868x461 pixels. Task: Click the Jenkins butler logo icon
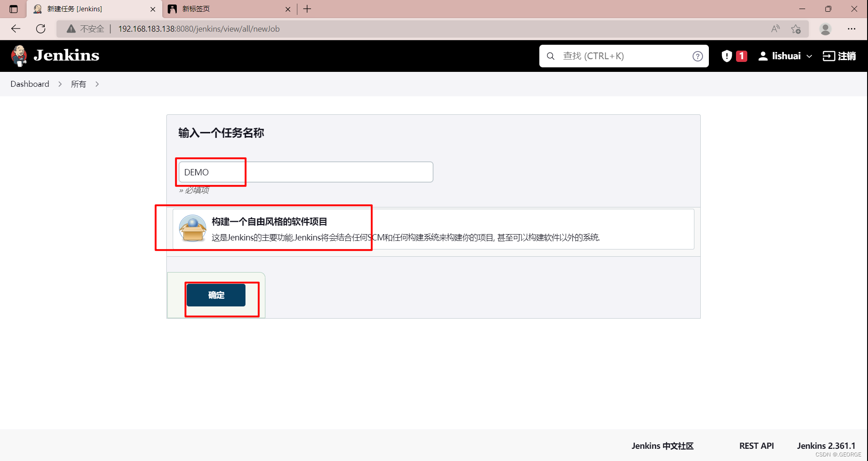coord(19,56)
